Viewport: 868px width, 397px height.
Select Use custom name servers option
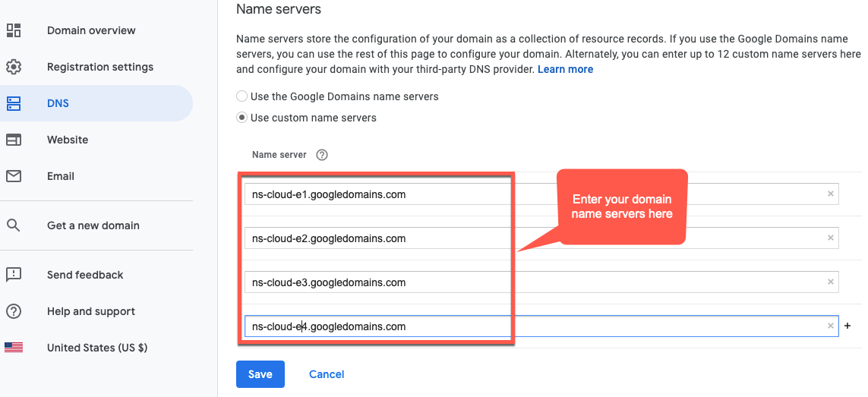241,118
